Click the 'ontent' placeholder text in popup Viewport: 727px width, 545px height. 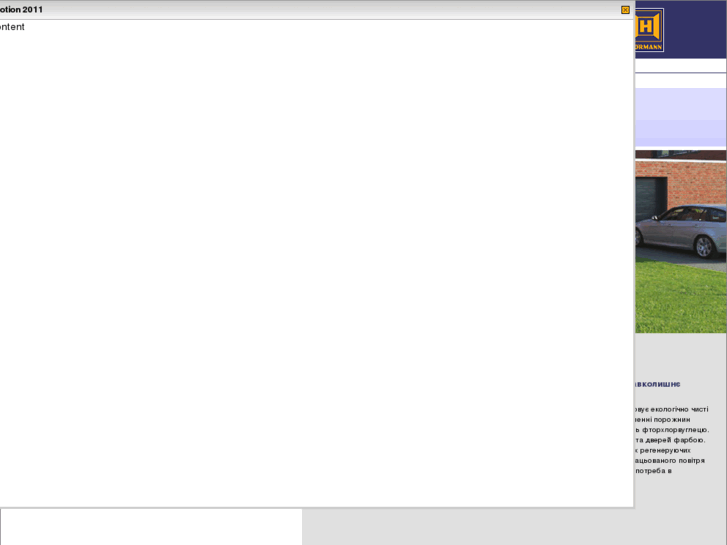coord(12,27)
